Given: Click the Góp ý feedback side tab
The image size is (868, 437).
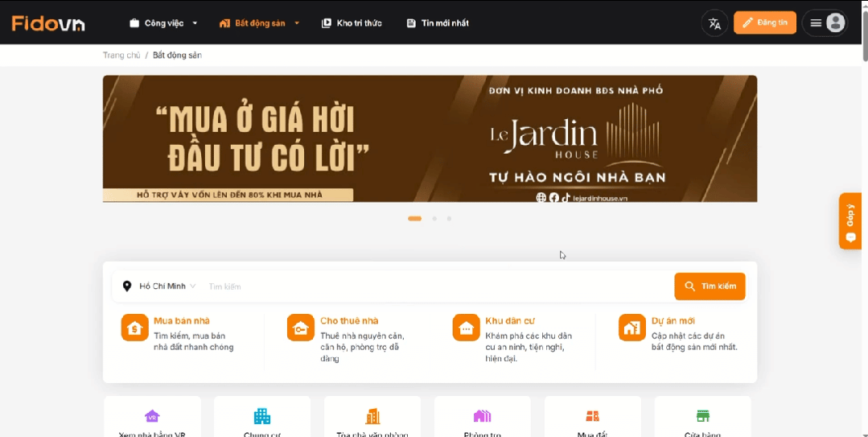Looking at the screenshot, I should point(850,221).
